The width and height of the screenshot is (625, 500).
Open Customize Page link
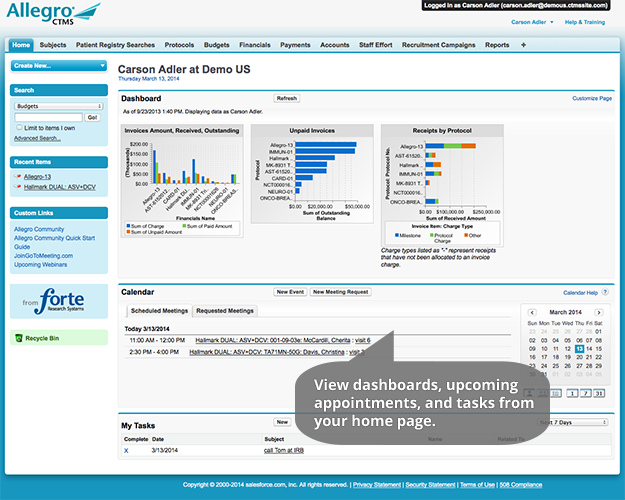click(x=592, y=98)
